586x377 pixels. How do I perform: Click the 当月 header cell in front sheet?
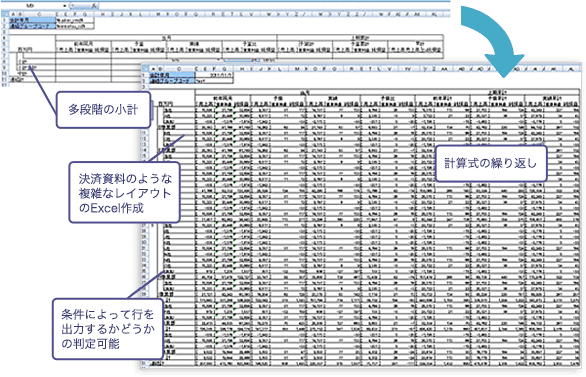[x=305, y=92]
